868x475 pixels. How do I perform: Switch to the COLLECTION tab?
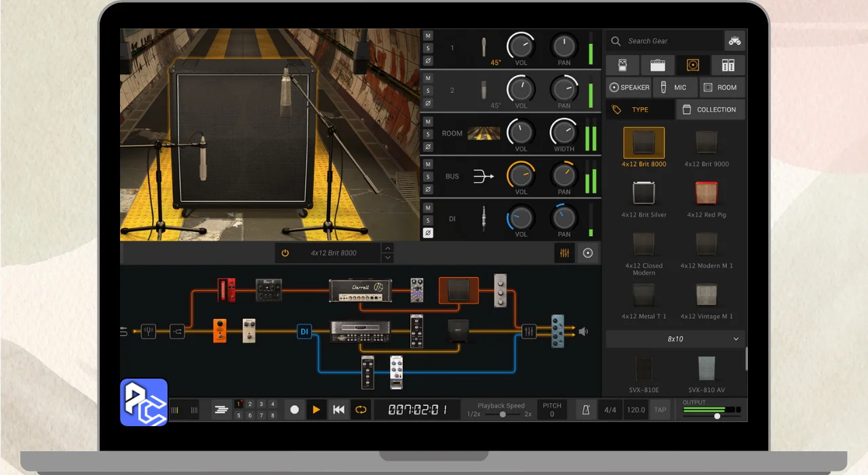click(710, 109)
